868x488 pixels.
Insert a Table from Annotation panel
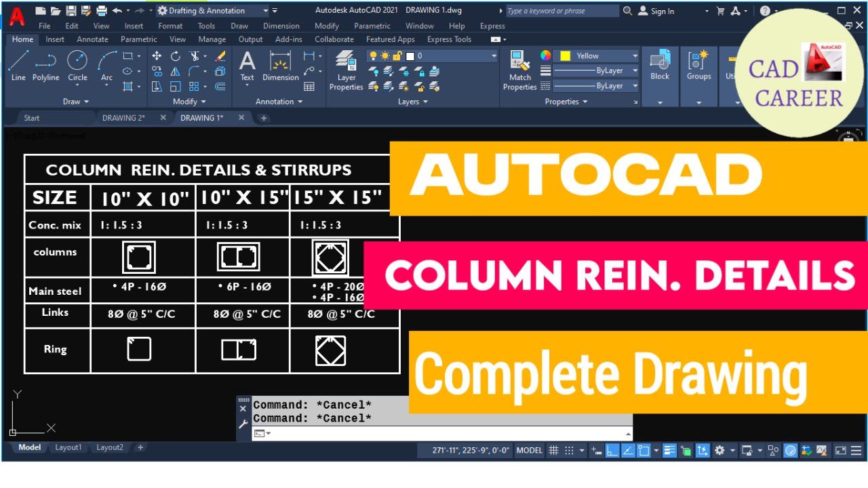(x=309, y=86)
